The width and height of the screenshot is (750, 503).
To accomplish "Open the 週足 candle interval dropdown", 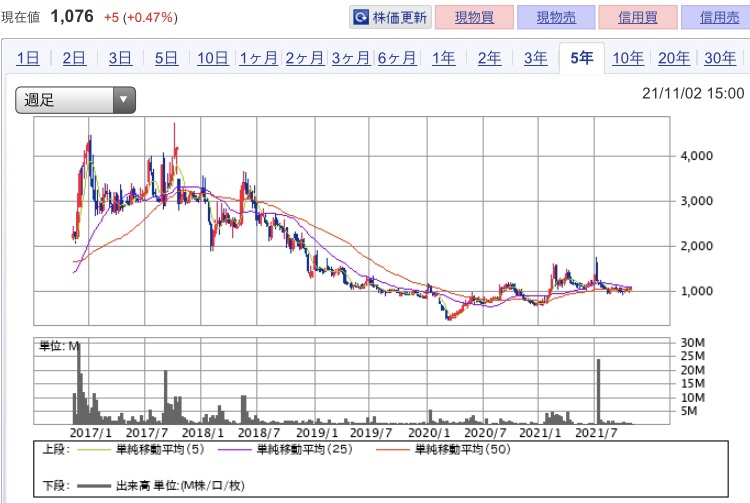I will [x=76, y=100].
